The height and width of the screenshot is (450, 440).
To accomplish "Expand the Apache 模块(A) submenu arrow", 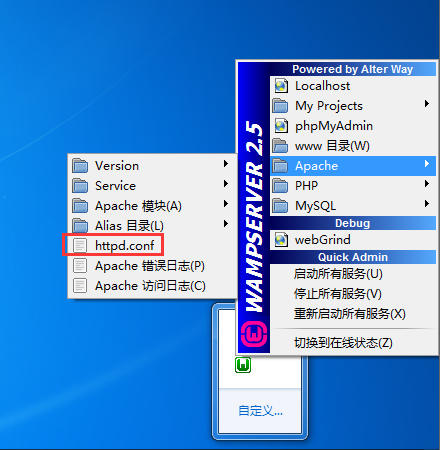I will tap(226, 203).
